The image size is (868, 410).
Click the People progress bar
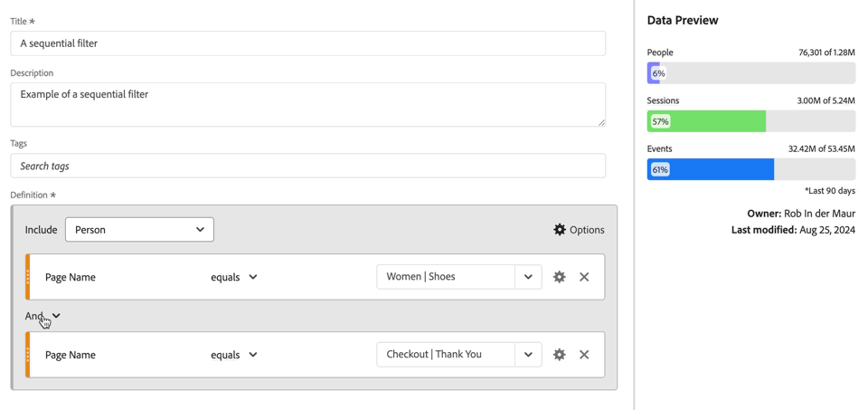pyautogui.click(x=750, y=73)
